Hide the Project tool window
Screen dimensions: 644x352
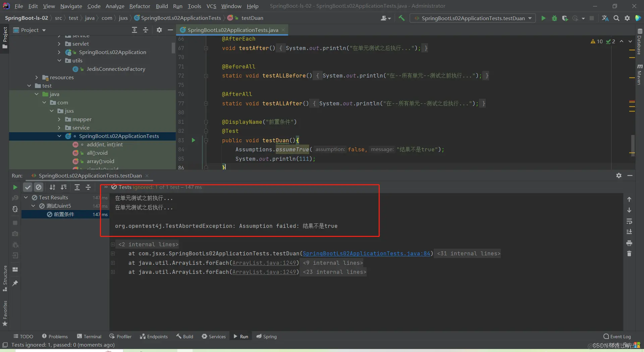click(x=170, y=30)
